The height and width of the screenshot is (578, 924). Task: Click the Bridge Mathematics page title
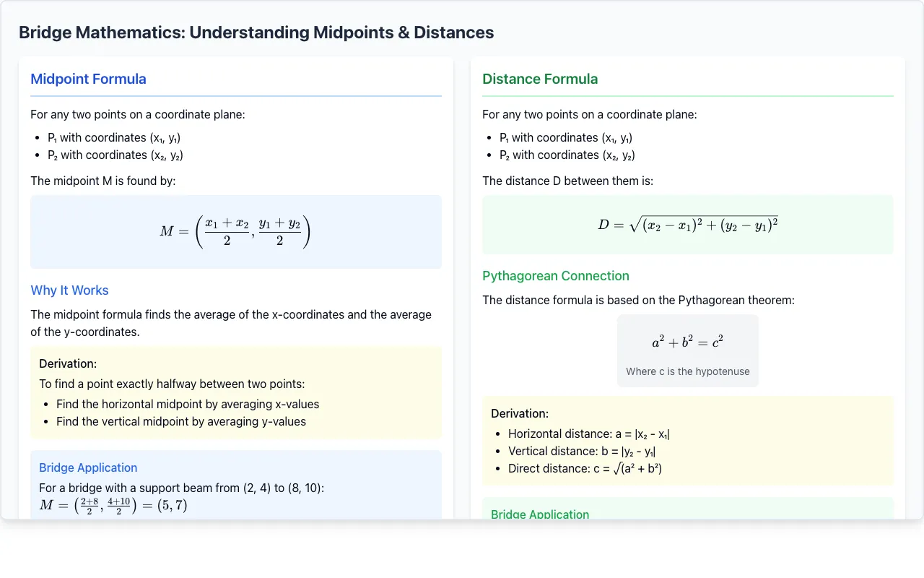tap(256, 33)
